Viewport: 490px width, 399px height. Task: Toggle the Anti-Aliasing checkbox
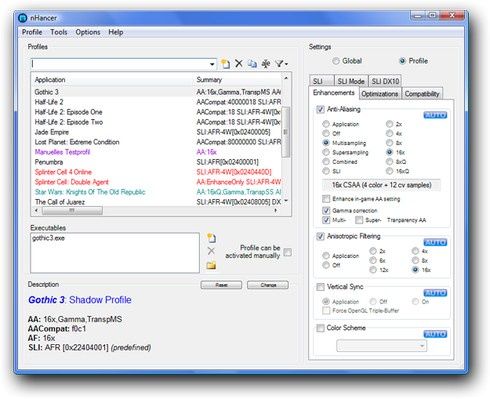(320, 109)
